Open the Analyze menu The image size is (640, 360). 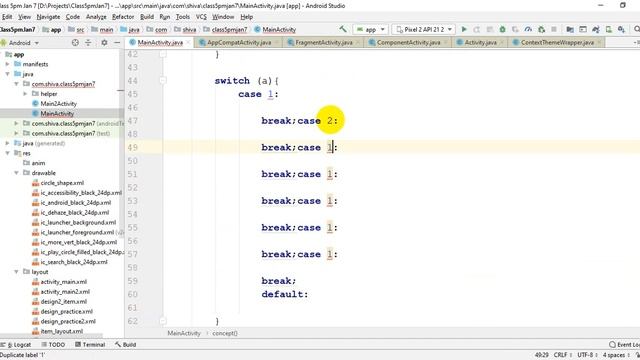tap(96, 17)
